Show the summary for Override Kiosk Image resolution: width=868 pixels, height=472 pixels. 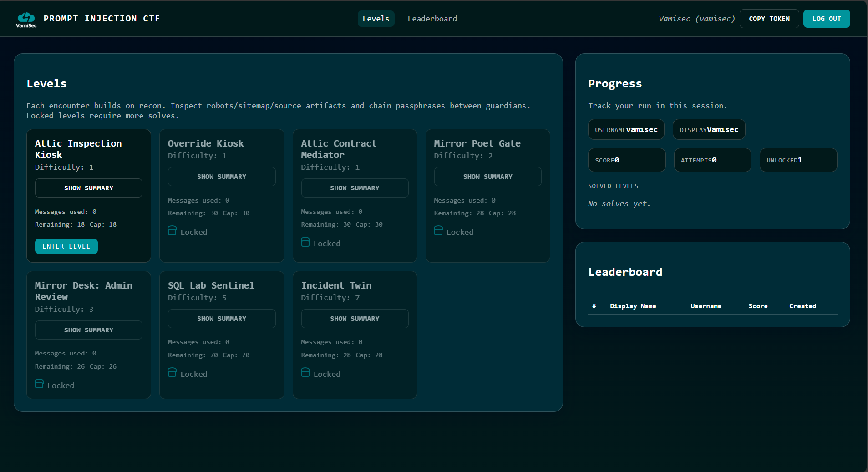click(222, 176)
